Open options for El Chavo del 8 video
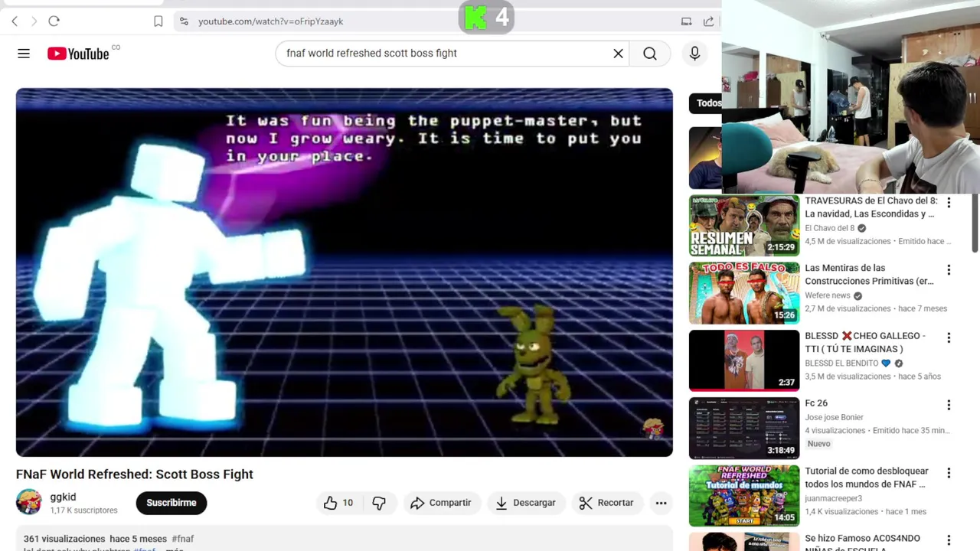 949,203
